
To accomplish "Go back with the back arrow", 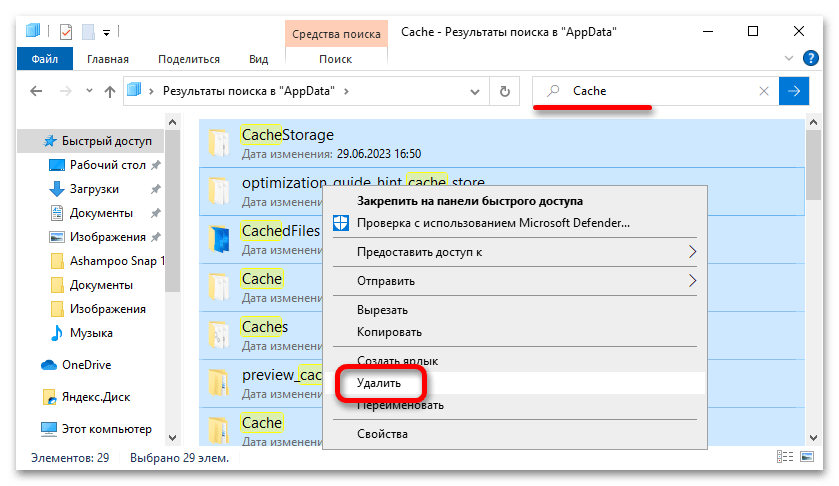I will pos(35,91).
